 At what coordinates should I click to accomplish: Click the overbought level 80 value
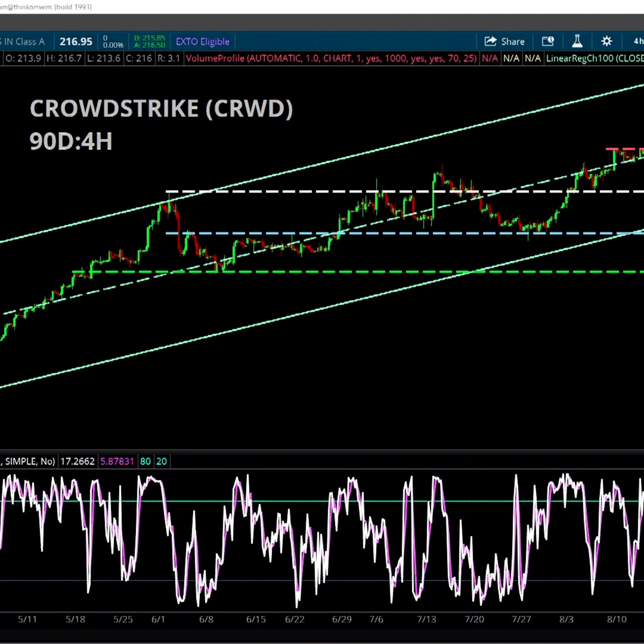point(145,461)
